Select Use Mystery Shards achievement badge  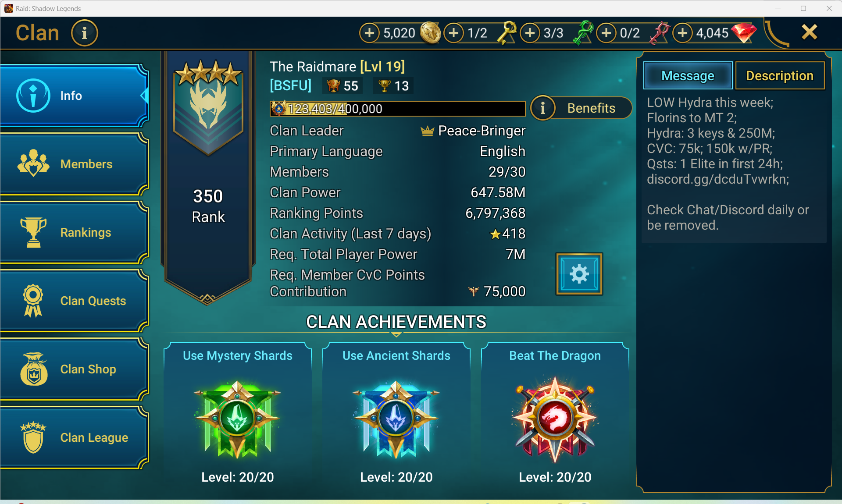(237, 419)
